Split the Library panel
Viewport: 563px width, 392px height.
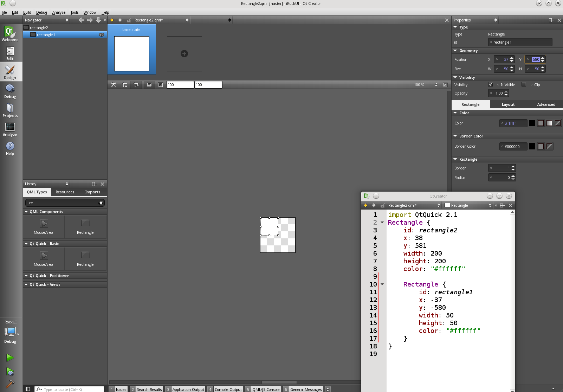coord(94,184)
